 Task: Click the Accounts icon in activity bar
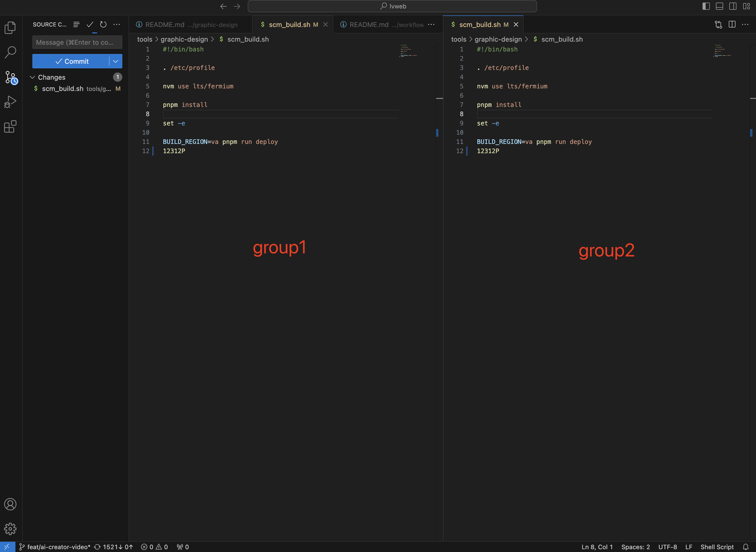tap(10, 504)
